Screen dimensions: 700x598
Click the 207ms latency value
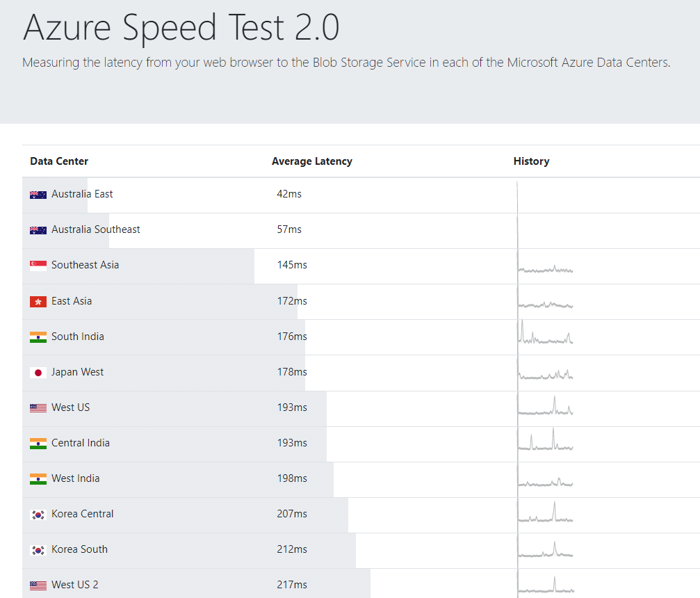coord(292,514)
